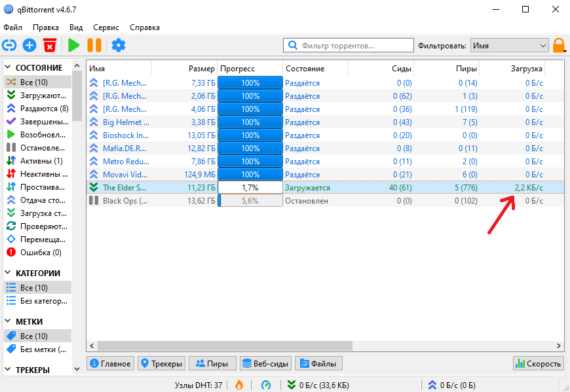Viewport: 570px width, 392px height.
Task: Sort by the Прогресс column header
Action: point(250,69)
